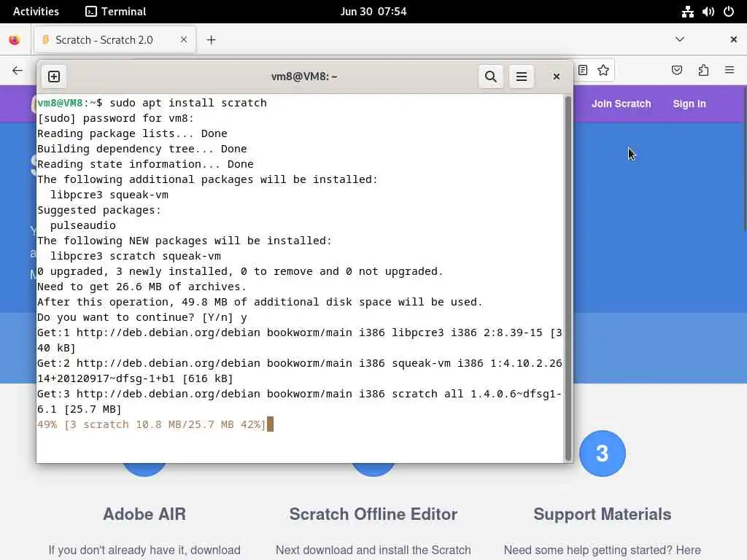The height and width of the screenshot is (560, 747).
Task: Click the Adobe AIR heading
Action: [x=144, y=514]
